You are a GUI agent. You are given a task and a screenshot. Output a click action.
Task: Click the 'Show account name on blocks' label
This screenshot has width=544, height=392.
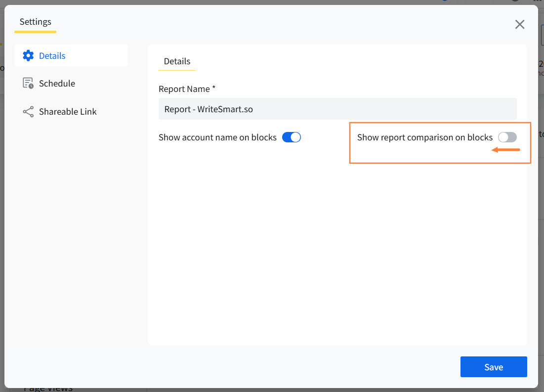click(217, 137)
